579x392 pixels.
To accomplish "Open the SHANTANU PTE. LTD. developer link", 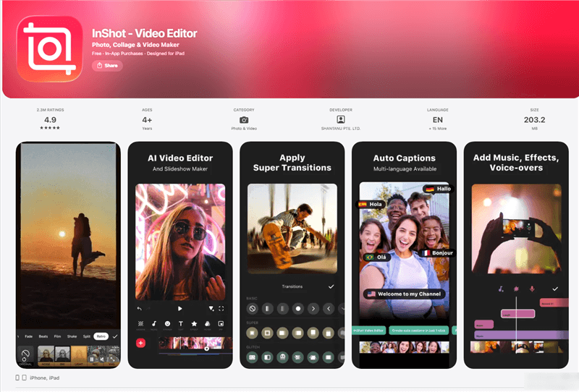I will click(340, 129).
